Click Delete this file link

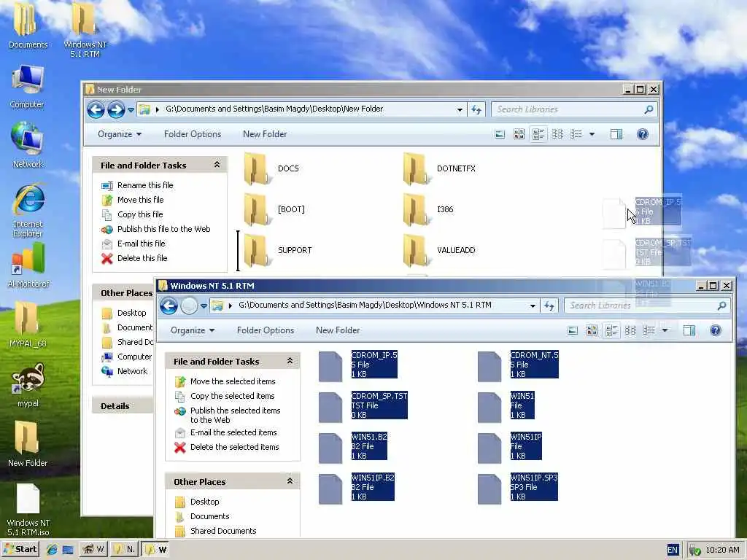point(142,258)
